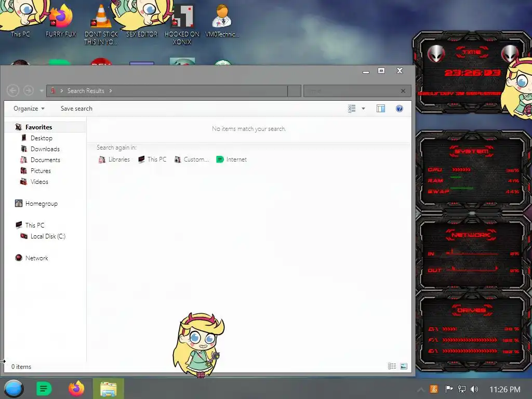Open the volume speaker icon
Image resolution: width=532 pixels, height=399 pixels.
tap(474, 389)
